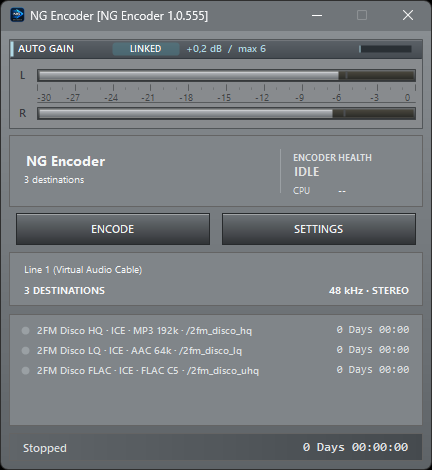
Task: Click the '3 destinations' subtitle text
Action: (x=54, y=180)
